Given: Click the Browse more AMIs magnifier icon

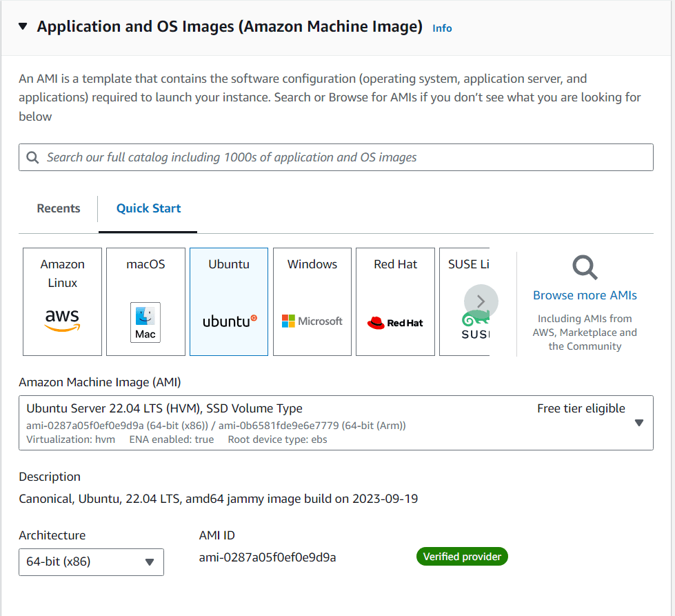Looking at the screenshot, I should click(585, 267).
